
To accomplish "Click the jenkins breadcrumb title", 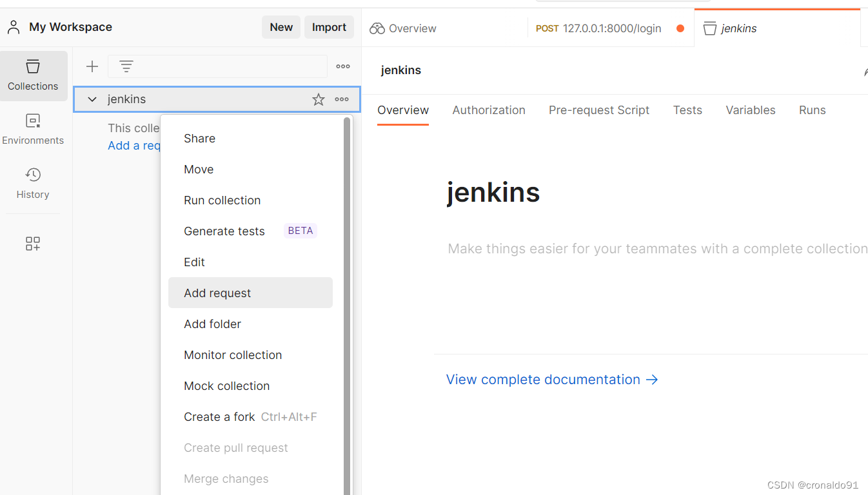I will click(401, 70).
